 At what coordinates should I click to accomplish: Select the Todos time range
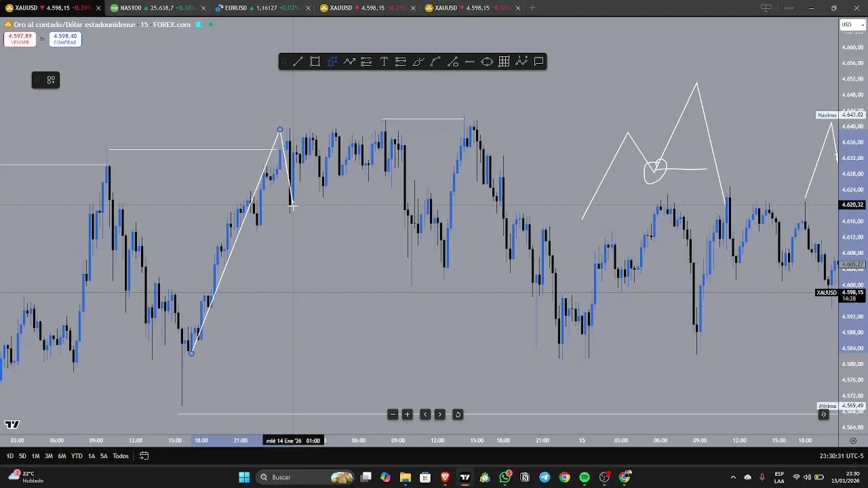pos(121,456)
